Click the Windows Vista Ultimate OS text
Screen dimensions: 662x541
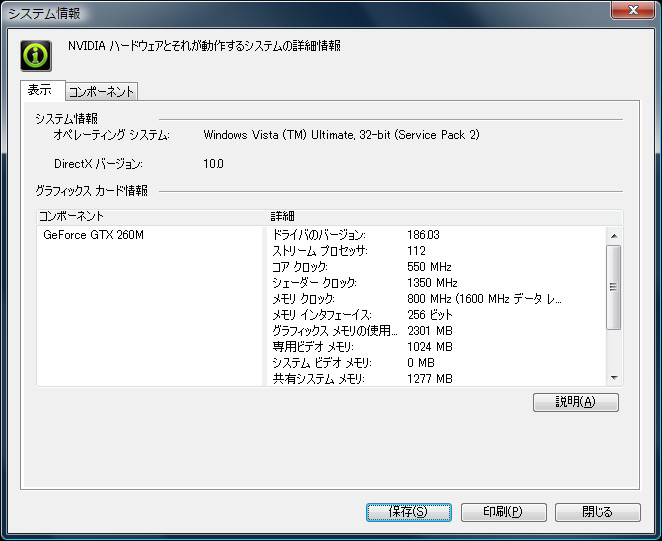342,135
